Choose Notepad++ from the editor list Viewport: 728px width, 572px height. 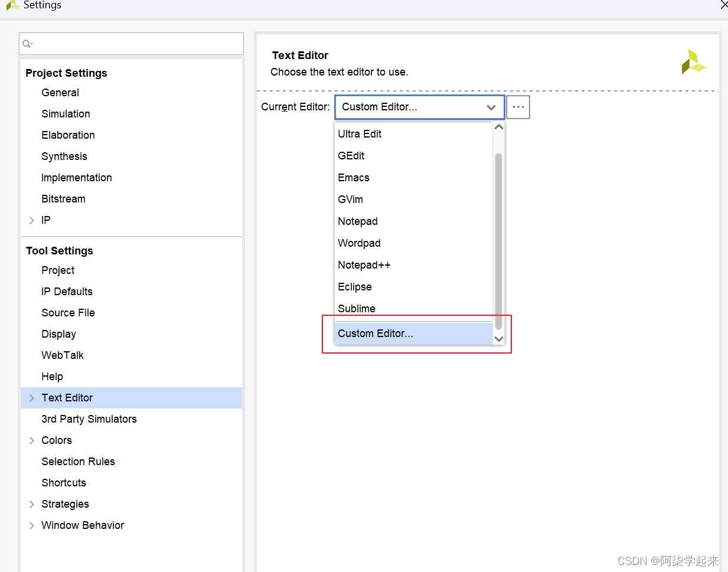pos(413,265)
